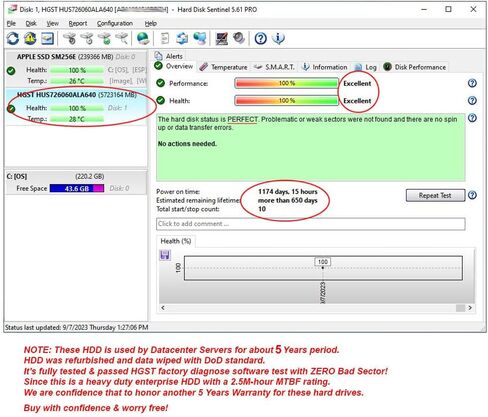Open the Disk Performance tab
The image size is (488, 417).
[x=415, y=67]
